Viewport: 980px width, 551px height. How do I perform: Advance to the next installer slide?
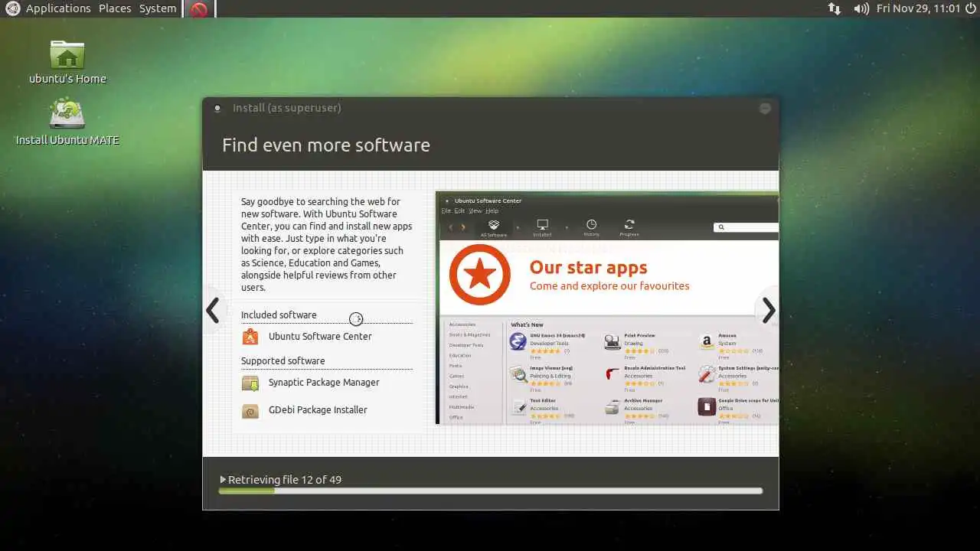click(769, 310)
